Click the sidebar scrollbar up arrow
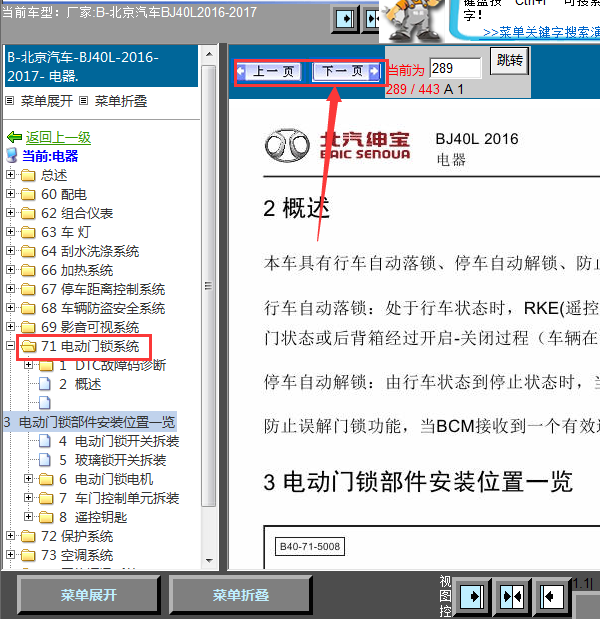Screen dimensions: 600x619 [x=210, y=54]
